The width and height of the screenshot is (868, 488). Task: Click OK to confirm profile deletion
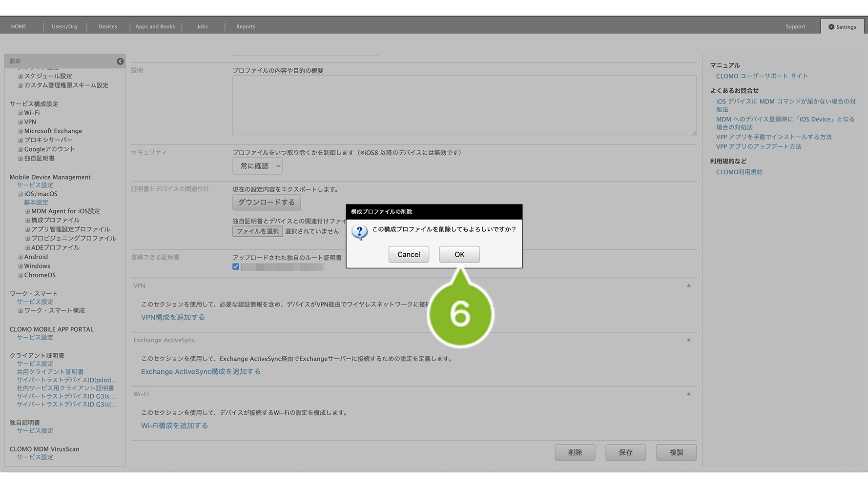click(x=459, y=254)
